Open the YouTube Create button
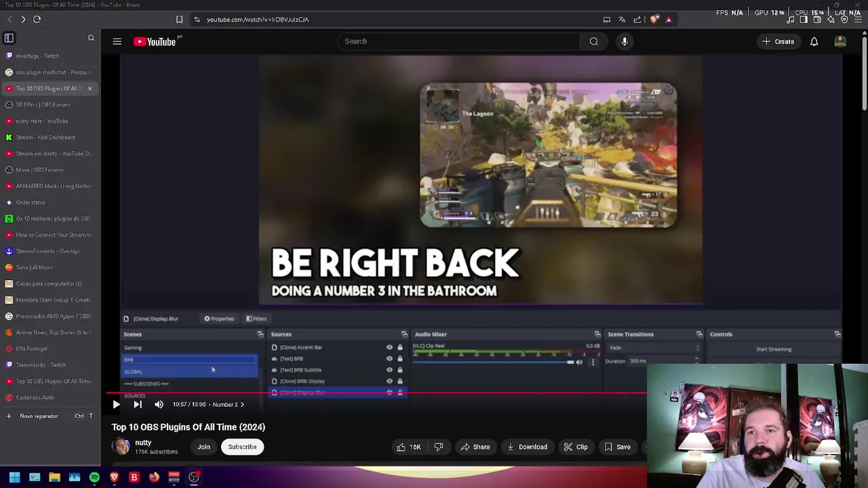This screenshot has width=868, height=488. 778,42
